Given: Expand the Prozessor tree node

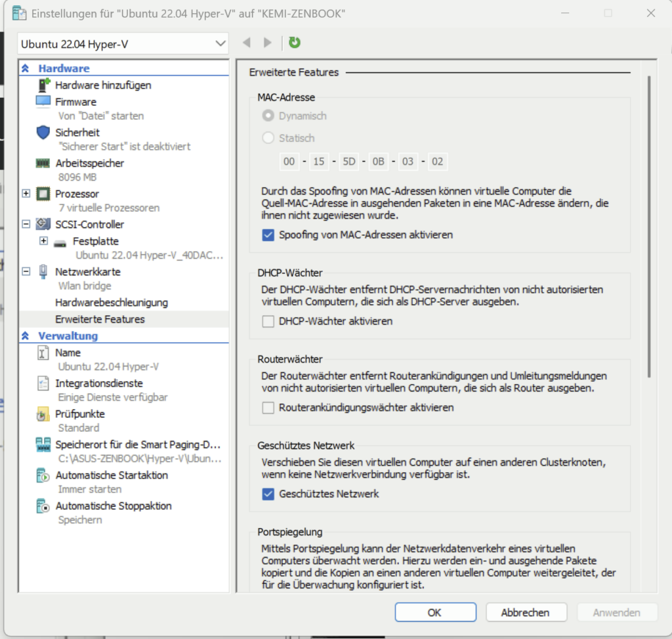Looking at the screenshot, I should tap(26, 194).
